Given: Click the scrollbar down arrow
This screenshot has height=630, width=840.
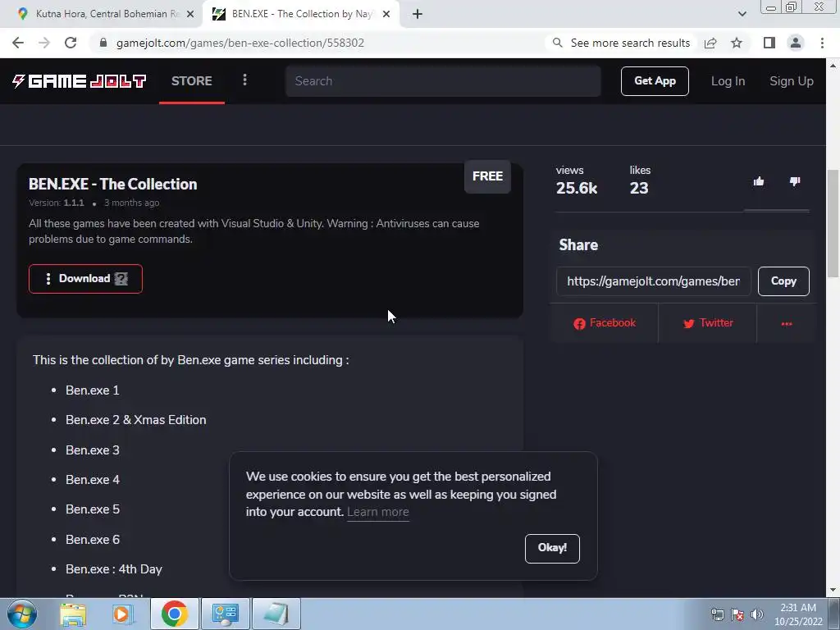Looking at the screenshot, I should pyautogui.click(x=833, y=591).
